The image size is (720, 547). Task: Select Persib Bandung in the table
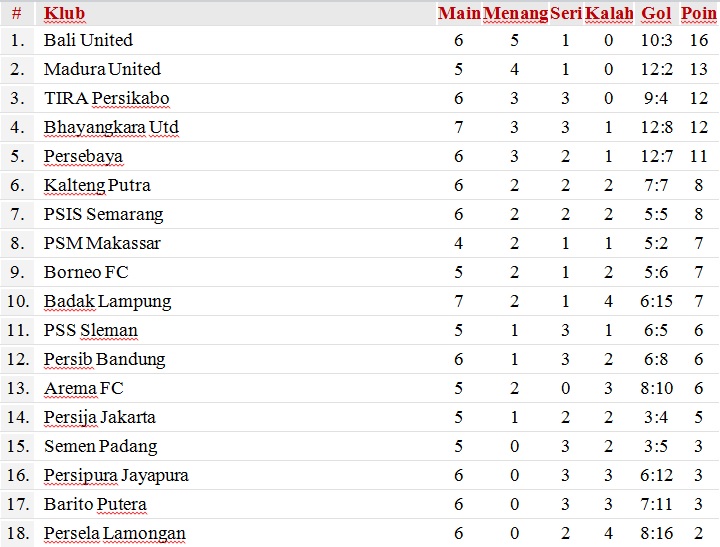pos(104,359)
